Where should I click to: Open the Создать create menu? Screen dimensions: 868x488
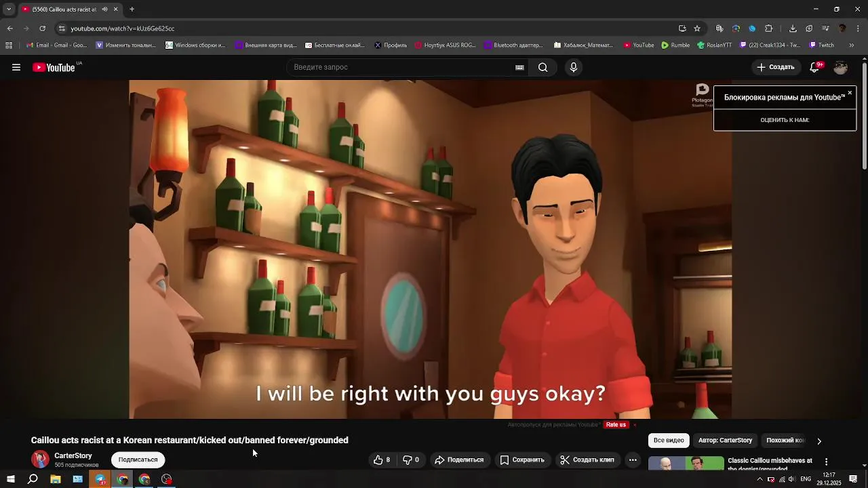pyautogui.click(x=776, y=67)
